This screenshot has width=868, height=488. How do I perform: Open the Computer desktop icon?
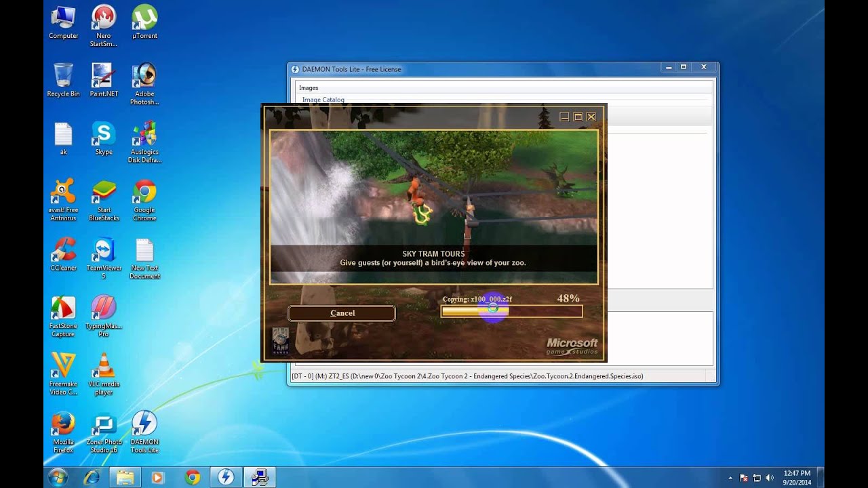tap(63, 22)
